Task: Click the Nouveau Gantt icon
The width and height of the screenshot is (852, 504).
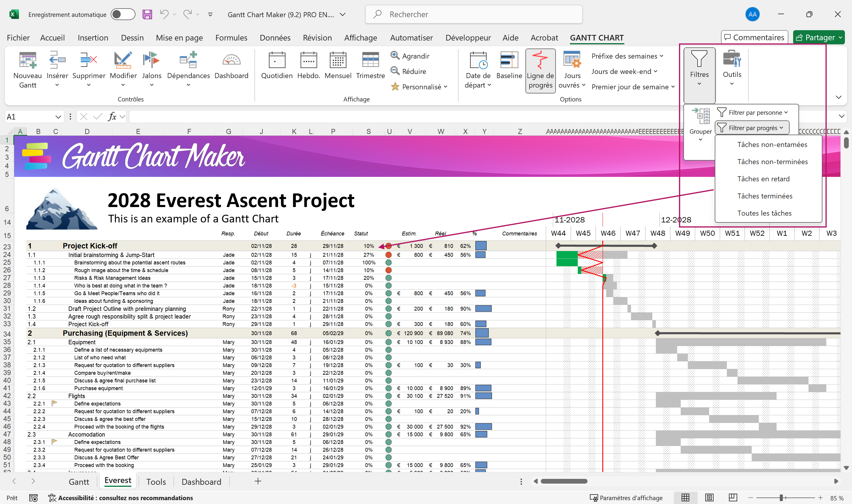Action: click(27, 60)
